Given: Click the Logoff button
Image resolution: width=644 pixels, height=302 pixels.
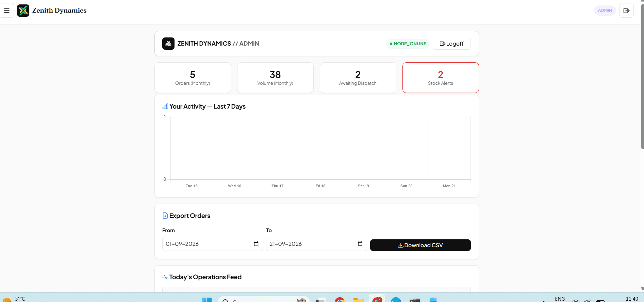Looking at the screenshot, I should [x=451, y=44].
